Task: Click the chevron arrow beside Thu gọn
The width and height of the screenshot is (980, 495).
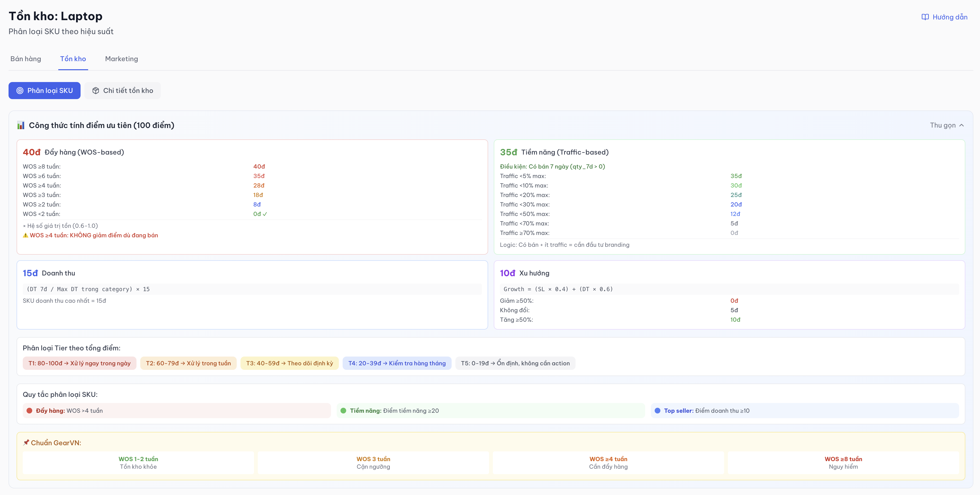Action: click(x=962, y=125)
